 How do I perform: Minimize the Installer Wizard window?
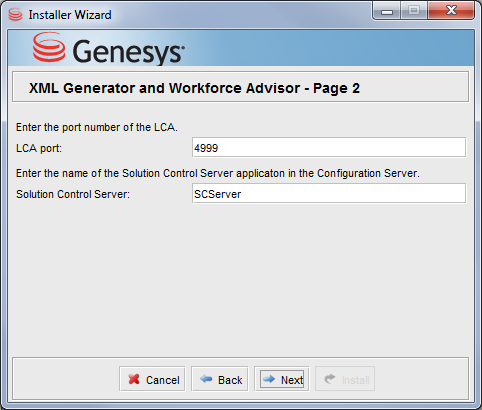click(x=387, y=11)
